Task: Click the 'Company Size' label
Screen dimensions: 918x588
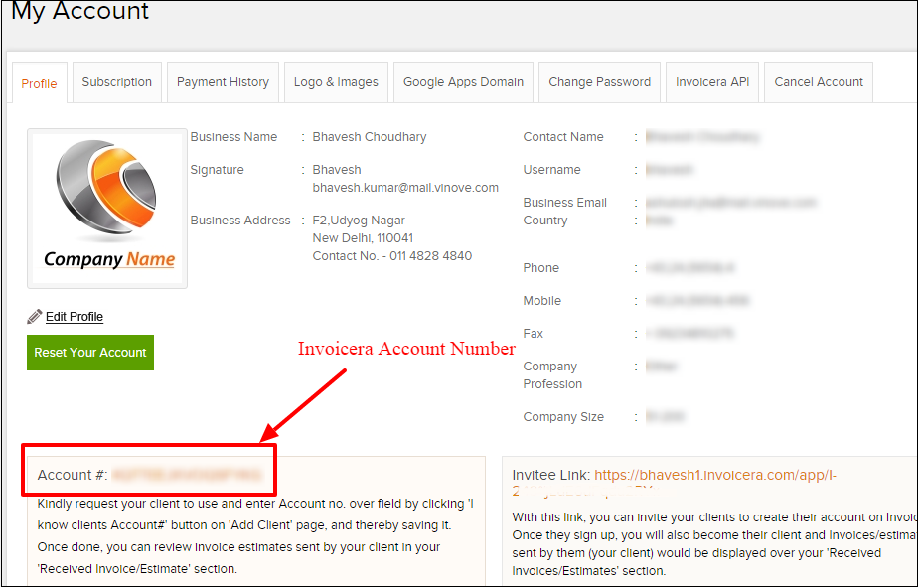Action: click(x=563, y=417)
